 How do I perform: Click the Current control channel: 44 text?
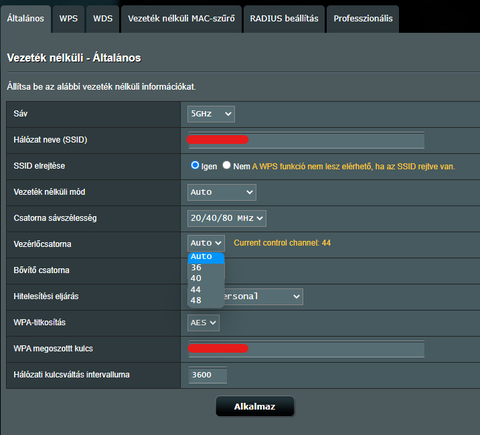pos(282,243)
